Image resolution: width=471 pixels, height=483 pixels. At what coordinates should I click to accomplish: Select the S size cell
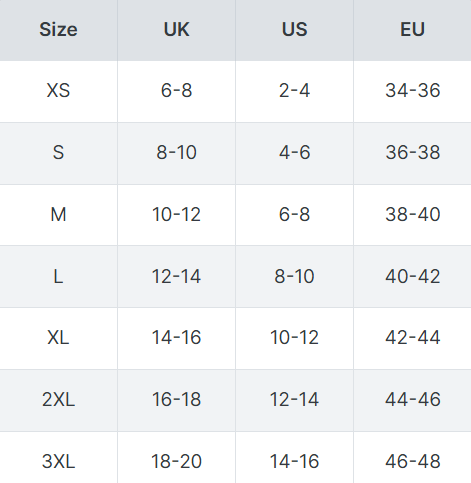point(58,153)
